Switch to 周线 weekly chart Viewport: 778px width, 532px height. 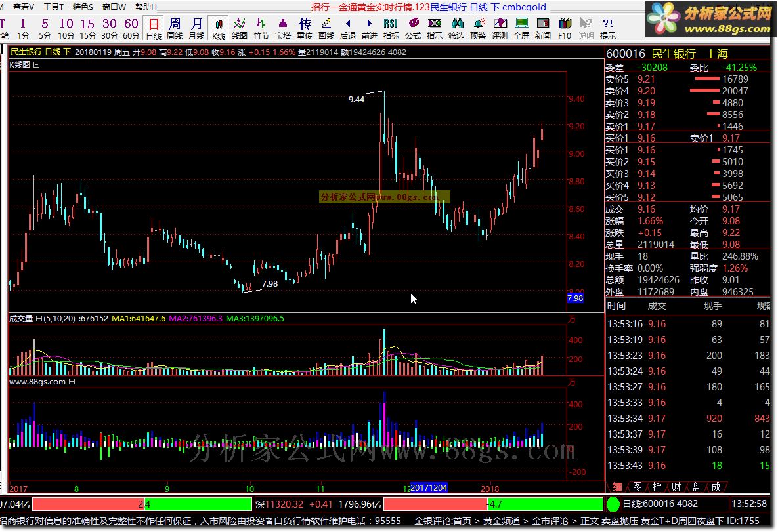[175, 29]
